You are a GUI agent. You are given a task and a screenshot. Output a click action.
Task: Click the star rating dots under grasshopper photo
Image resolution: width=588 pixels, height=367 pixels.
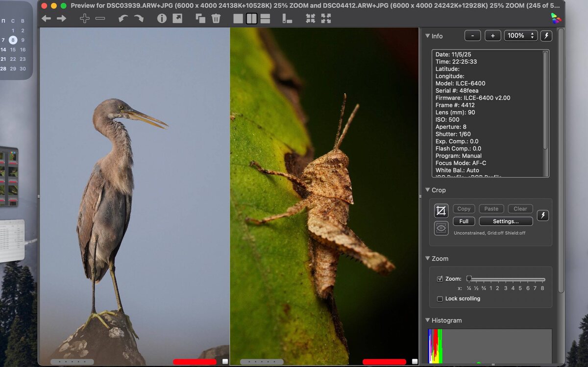[x=262, y=362]
